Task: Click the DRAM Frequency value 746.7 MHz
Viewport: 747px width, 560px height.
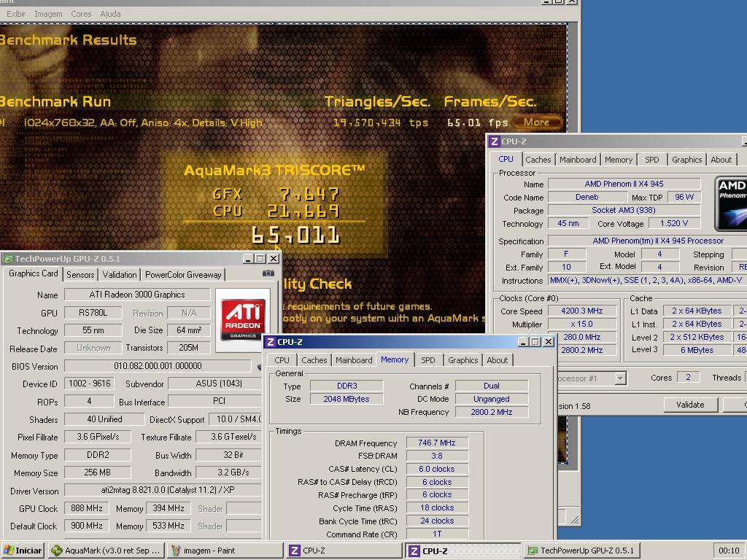Action: click(437, 443)
